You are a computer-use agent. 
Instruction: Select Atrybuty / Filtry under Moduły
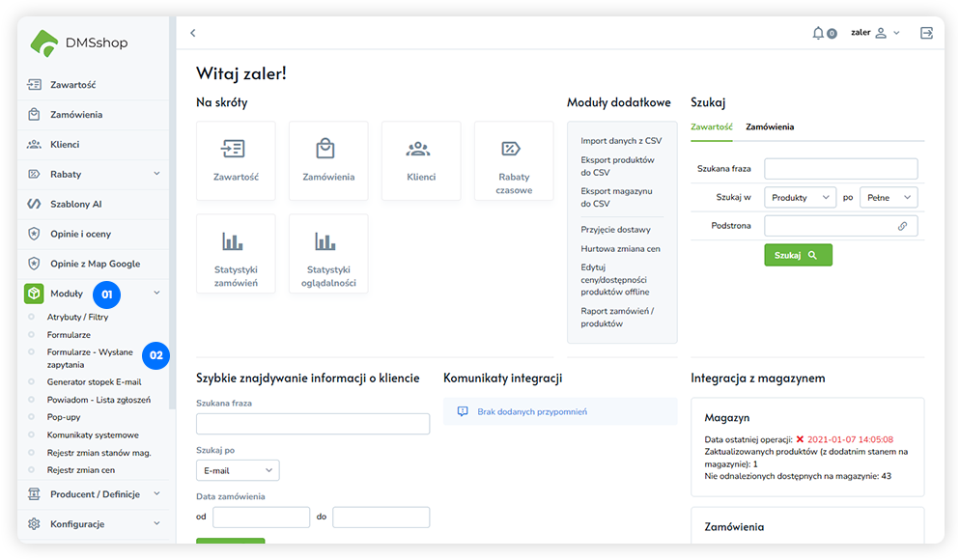(77, 317)
